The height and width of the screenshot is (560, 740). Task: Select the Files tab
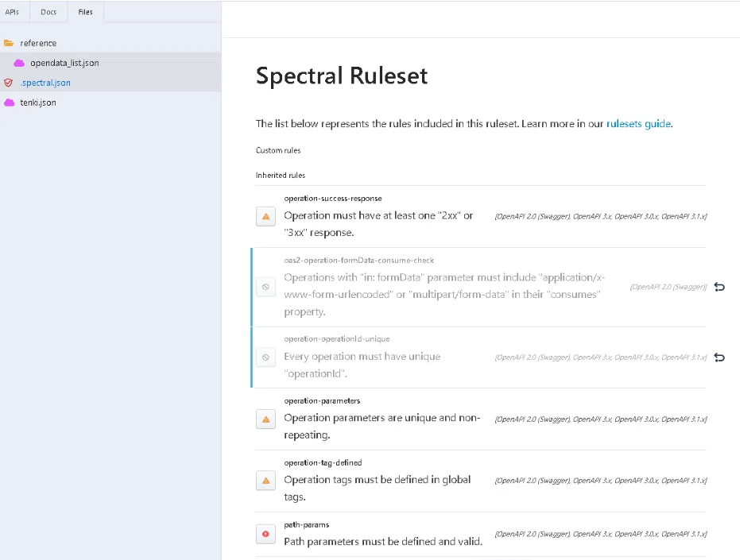pos(85,12)
